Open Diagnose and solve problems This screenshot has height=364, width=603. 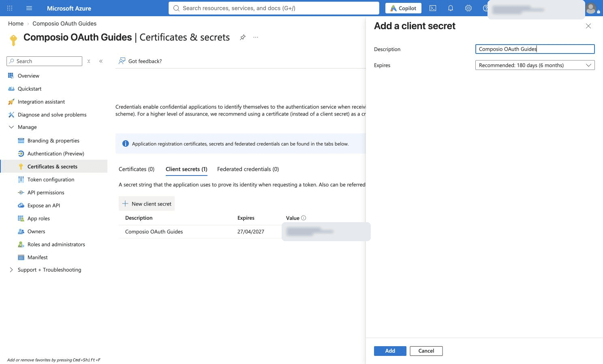pyautogui.click(x=52, y=115)
